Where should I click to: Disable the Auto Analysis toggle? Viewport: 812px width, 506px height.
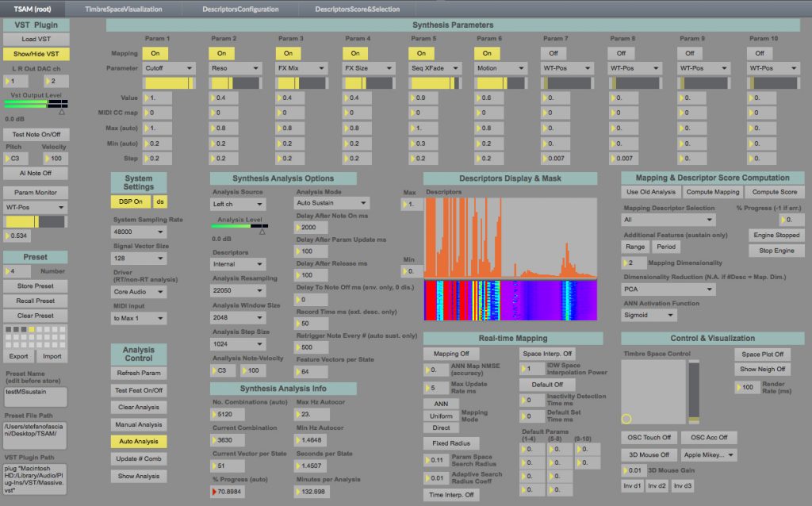[139, 442]
